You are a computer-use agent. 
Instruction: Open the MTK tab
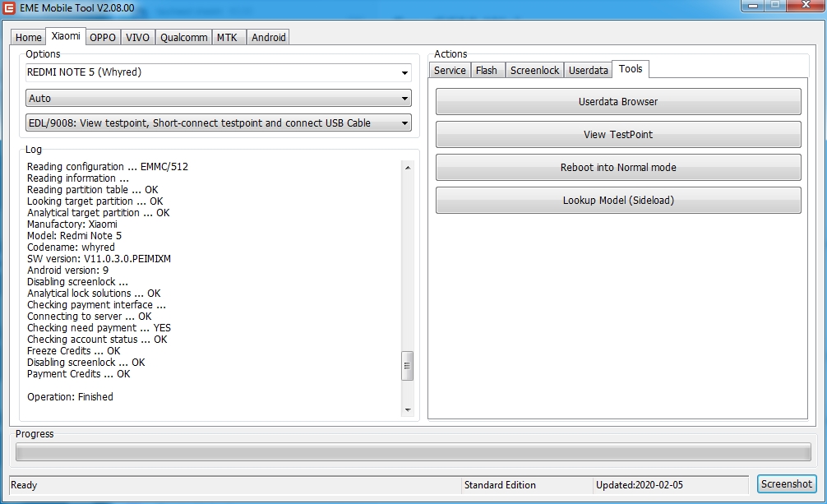228,38
